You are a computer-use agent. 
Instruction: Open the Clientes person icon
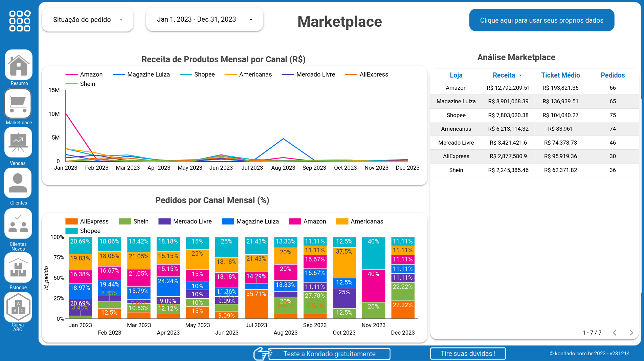pyautogui.click(x=18, y=183)
